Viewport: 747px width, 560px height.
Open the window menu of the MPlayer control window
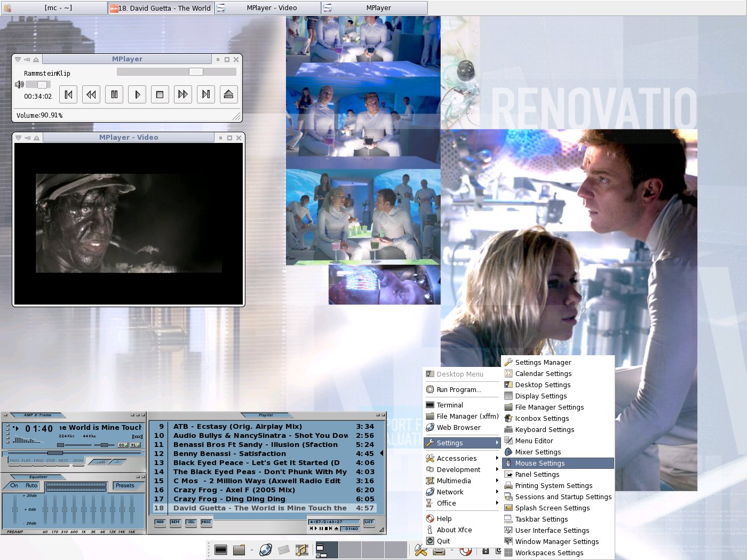(18, 60)
